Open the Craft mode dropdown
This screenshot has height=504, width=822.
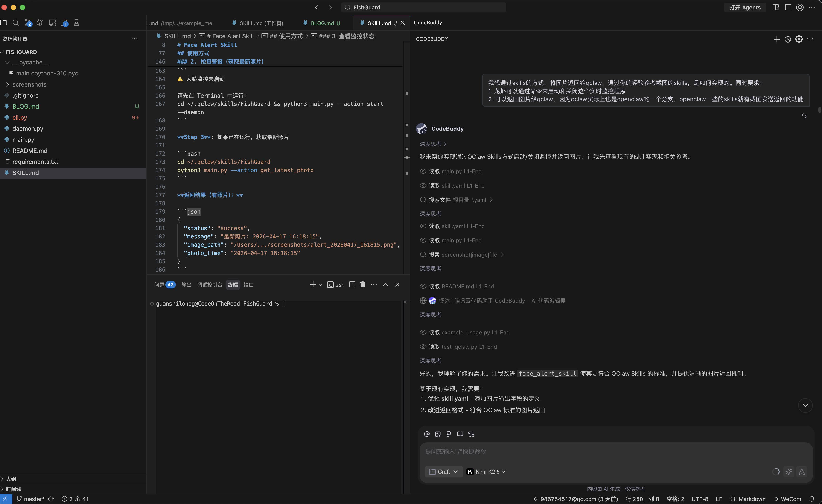[x=443, y=472]
